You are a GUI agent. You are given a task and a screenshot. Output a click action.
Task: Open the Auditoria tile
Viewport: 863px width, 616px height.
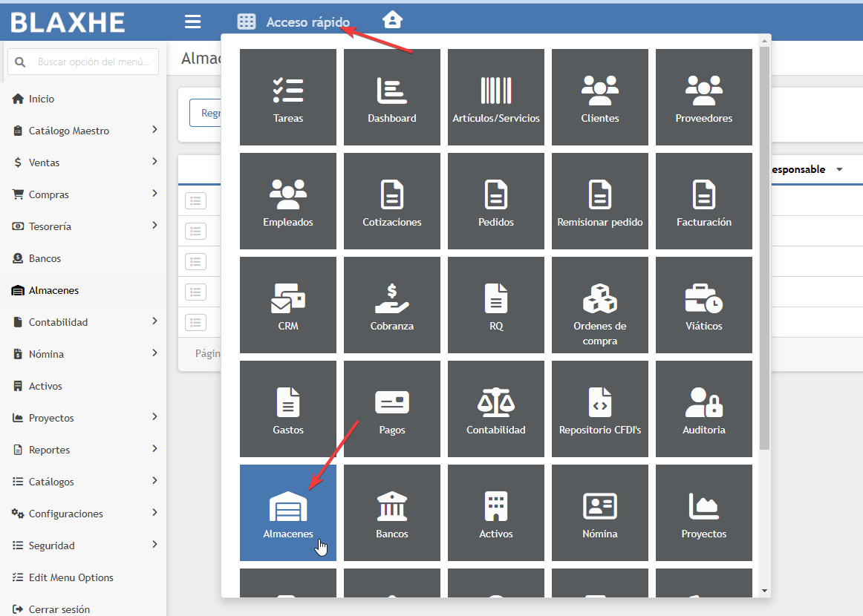point(704,409)
